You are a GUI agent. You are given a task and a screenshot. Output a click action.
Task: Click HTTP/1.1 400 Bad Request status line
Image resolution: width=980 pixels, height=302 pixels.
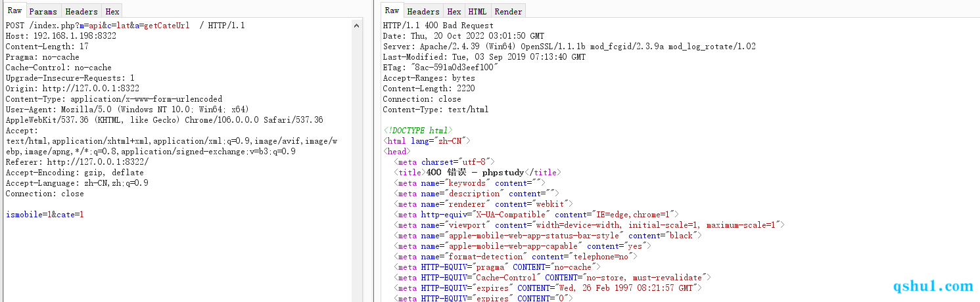(438, 26)
